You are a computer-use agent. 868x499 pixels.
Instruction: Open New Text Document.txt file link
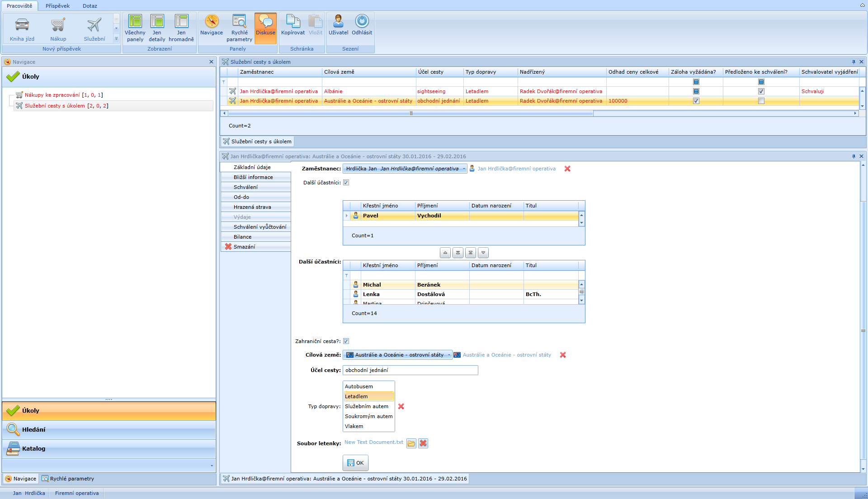point(373,442)
